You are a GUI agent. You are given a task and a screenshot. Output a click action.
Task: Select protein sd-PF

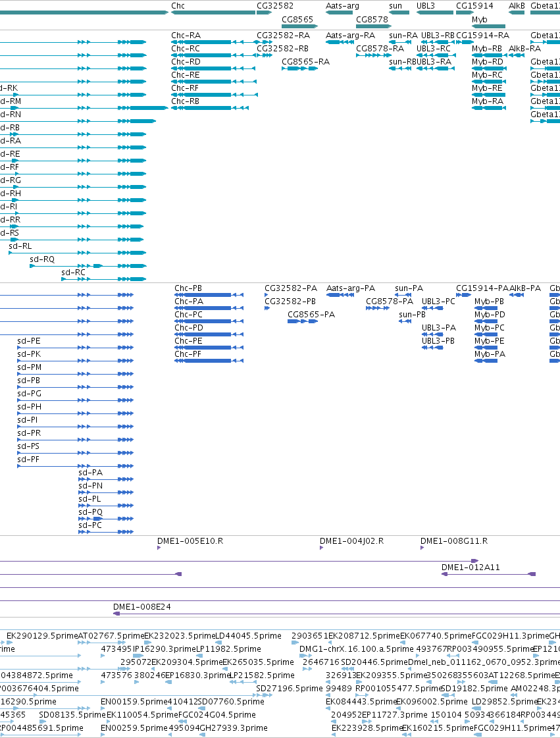[x=75, y=466]
